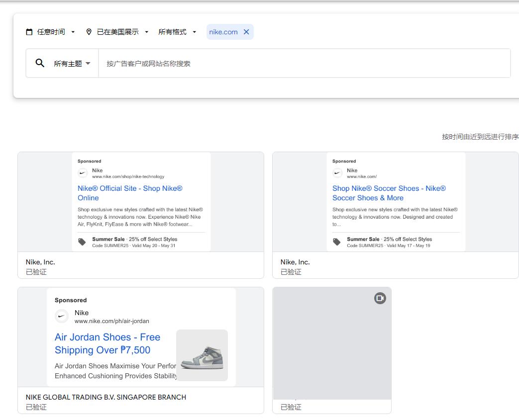
Task: Click the Summer Sale tag icon in first ad
Action: 82,242
